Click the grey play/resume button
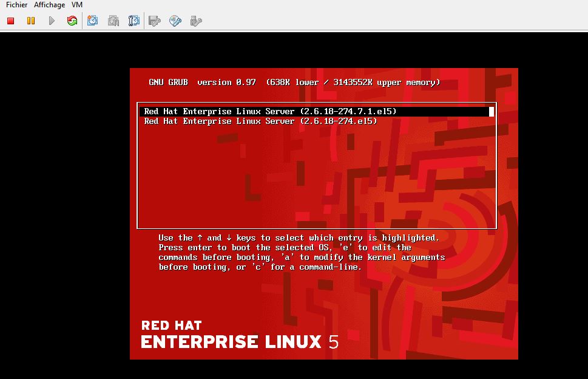This screenshot has height=379, width=588. coord(52,21)
